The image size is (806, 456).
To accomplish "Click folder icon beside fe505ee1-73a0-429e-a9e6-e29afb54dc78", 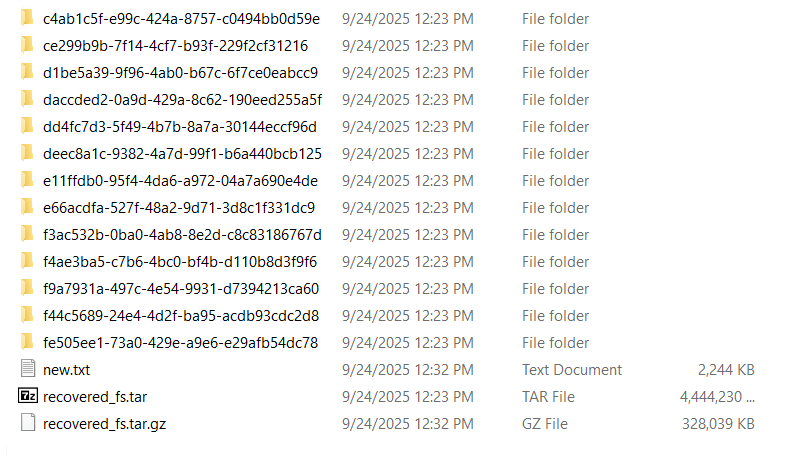I will (27, 343).
